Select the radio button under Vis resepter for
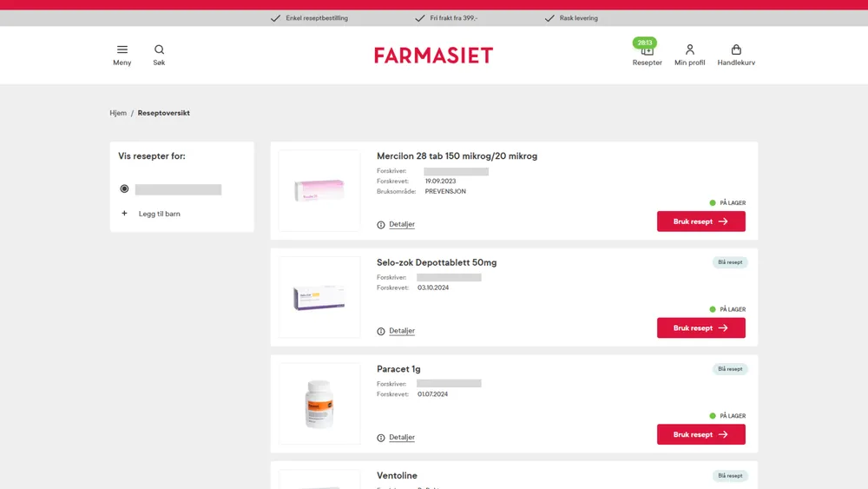868x489 pixels. tap(124, 188)
